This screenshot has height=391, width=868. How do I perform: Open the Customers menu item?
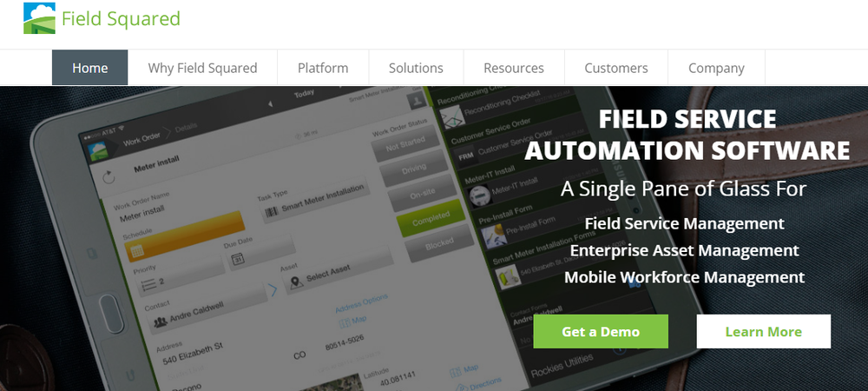[616, 68]
